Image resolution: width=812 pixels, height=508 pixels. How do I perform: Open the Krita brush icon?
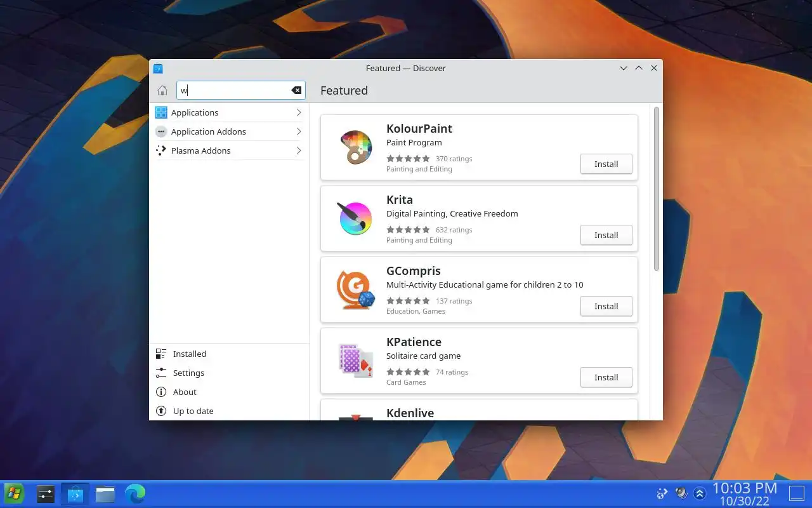coord(355,218)
